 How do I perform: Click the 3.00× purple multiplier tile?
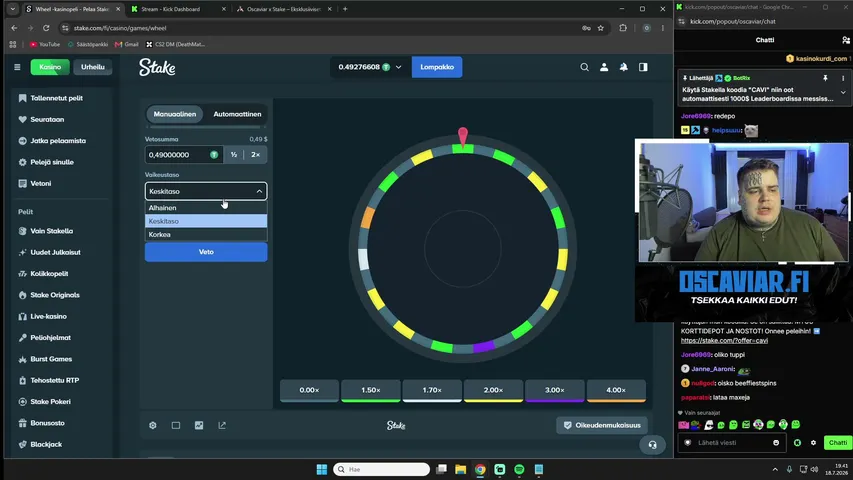tap(554, 391)
